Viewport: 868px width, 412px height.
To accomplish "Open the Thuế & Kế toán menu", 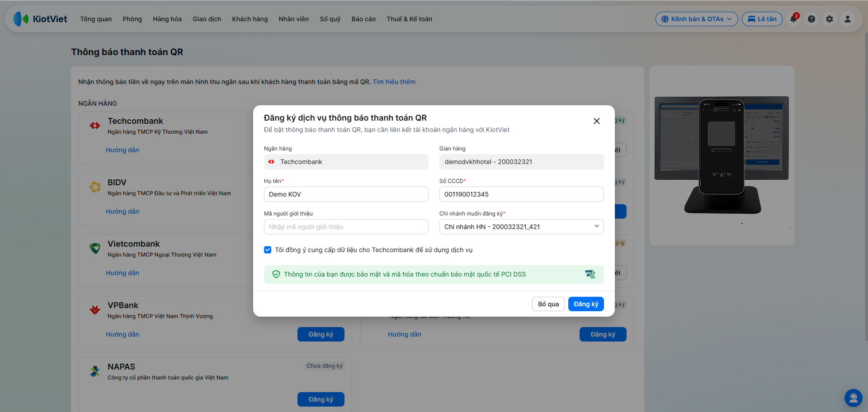I will (x=410, y=19).
